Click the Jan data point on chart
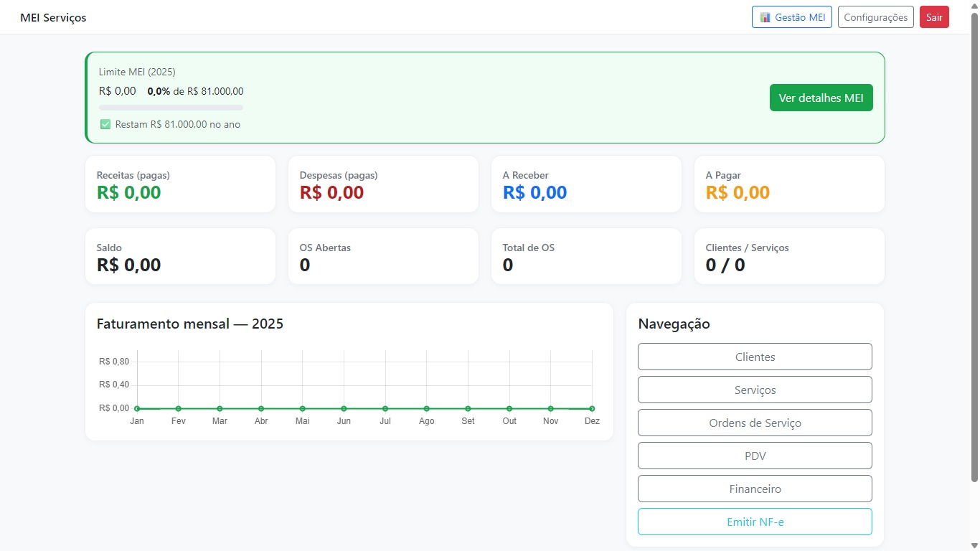This screenshot has width=980, height=551. pyautogui.click(x=137, y=408)
